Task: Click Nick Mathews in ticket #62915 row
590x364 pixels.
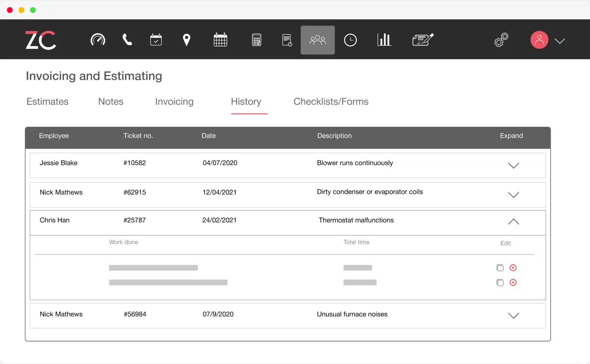Action: [61, 192]
